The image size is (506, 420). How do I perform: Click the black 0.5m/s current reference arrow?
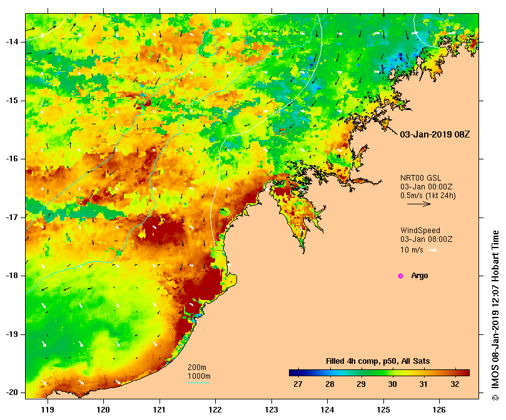click(419, 204)
